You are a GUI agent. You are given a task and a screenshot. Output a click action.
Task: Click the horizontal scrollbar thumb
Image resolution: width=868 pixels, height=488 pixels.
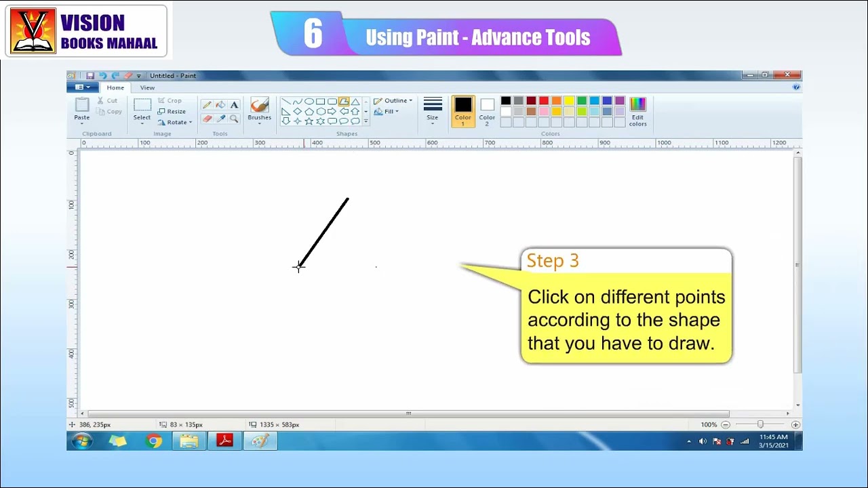pos(408,413)
